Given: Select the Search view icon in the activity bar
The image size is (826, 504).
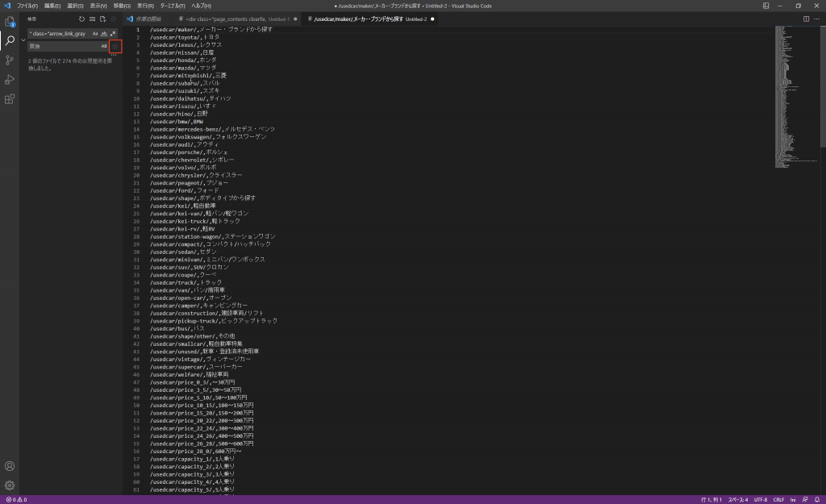Looking at the screenshot, I should pyautogui.click(x=10, y=40).
